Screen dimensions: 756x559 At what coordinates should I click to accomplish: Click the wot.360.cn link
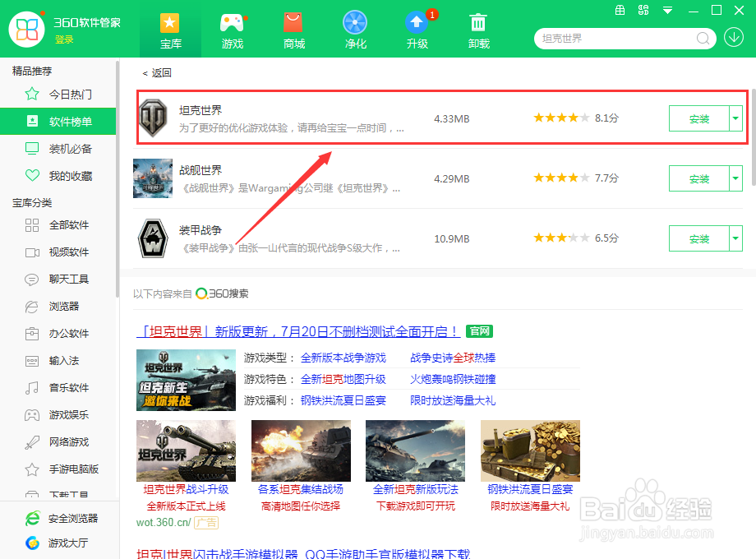(x=164, y=522)
